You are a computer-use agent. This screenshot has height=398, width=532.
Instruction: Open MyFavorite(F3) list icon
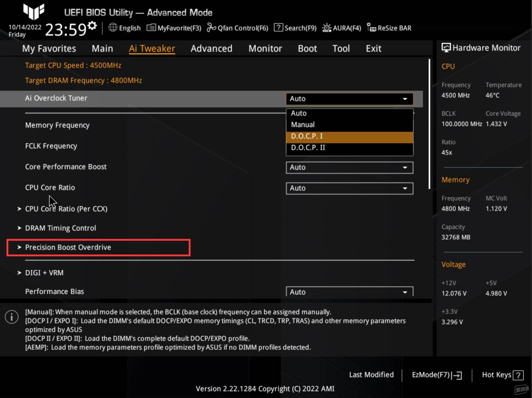(151, 28)
